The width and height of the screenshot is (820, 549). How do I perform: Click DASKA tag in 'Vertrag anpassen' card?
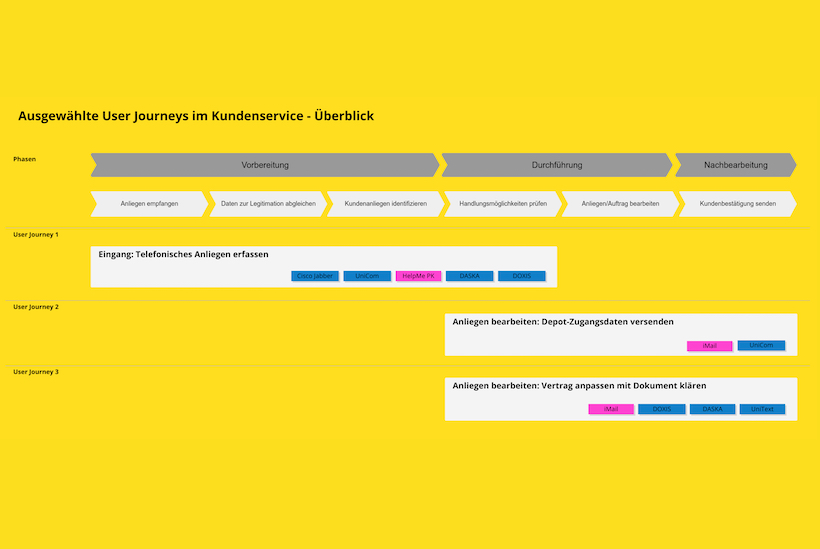(x=712, y=409)
